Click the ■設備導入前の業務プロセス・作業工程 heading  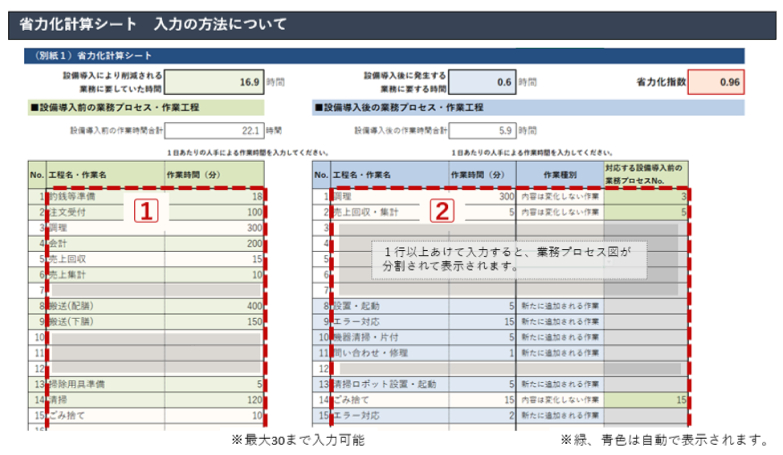point(146,107)
